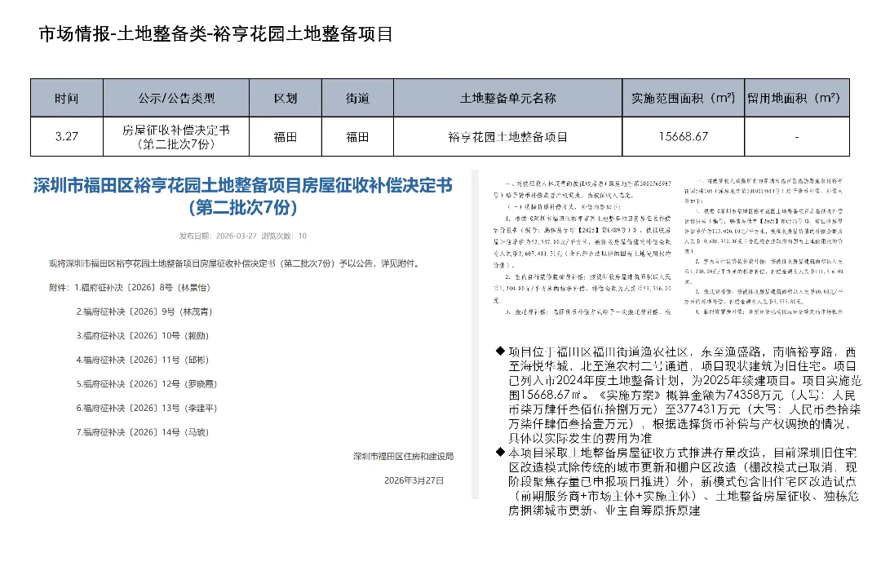Click the area value 15668.67
Viewport: 881px width, 588px height.
(x=684, y=136)
